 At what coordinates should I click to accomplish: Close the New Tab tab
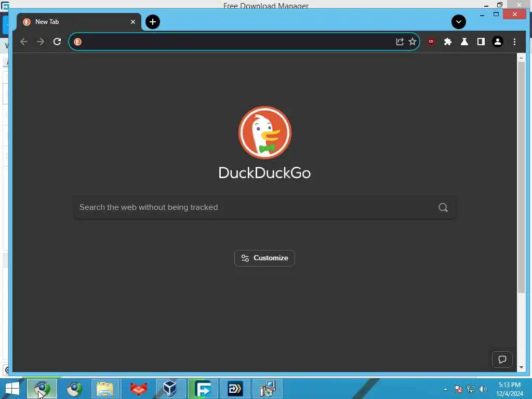pyautogui.click(x=133, y=22)
